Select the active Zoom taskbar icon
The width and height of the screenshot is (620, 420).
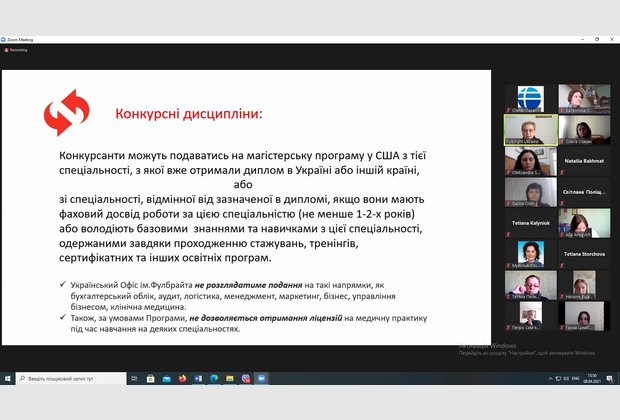tap(261, 378)
